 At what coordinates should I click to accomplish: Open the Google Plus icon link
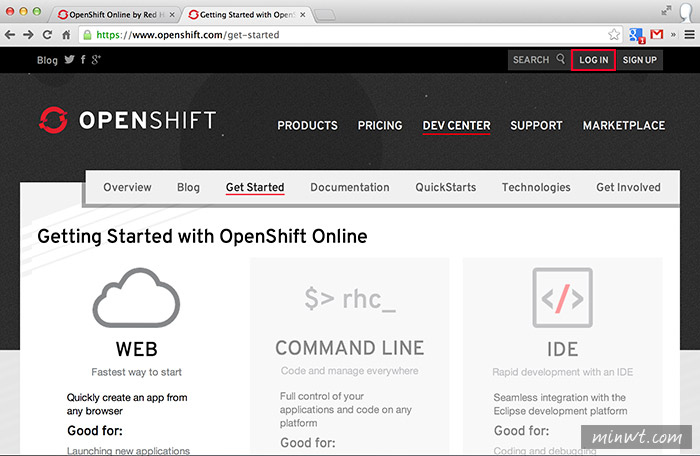(96, 59)
